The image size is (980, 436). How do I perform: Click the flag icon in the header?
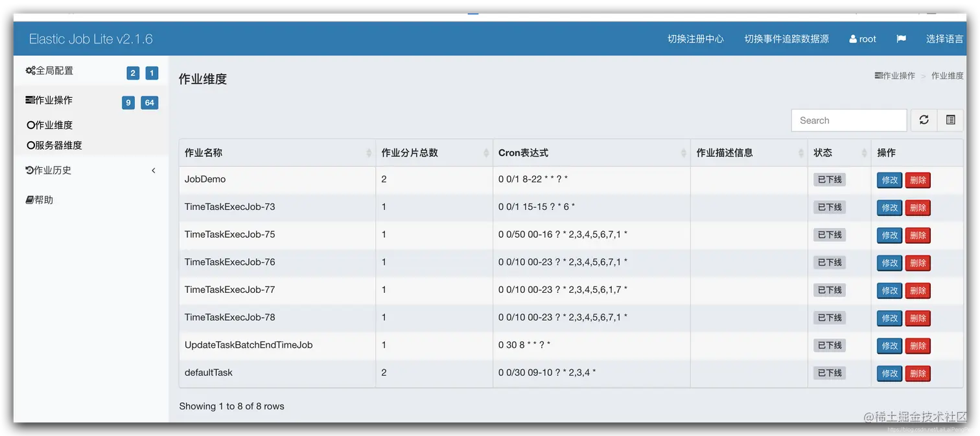pos(901,39)
